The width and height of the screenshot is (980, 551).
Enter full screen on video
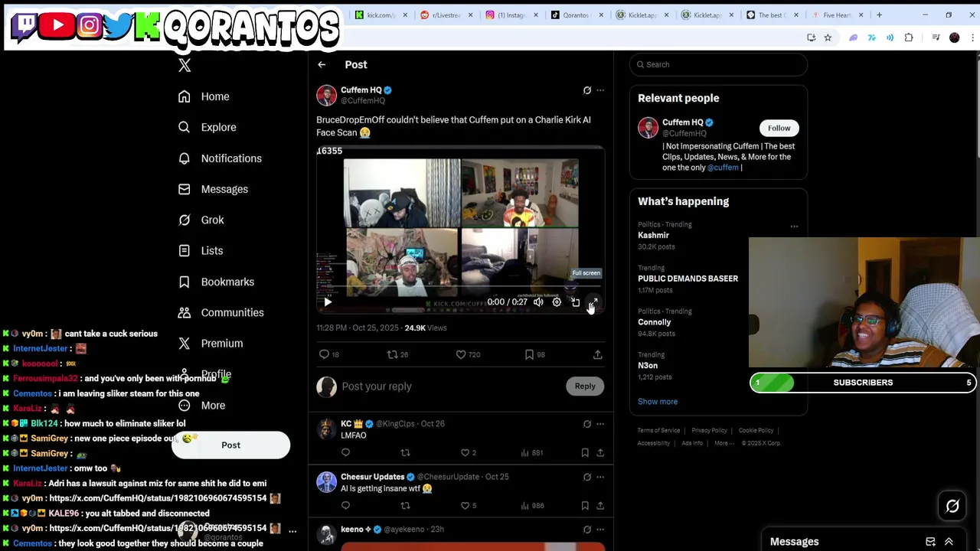pos(593,302)
